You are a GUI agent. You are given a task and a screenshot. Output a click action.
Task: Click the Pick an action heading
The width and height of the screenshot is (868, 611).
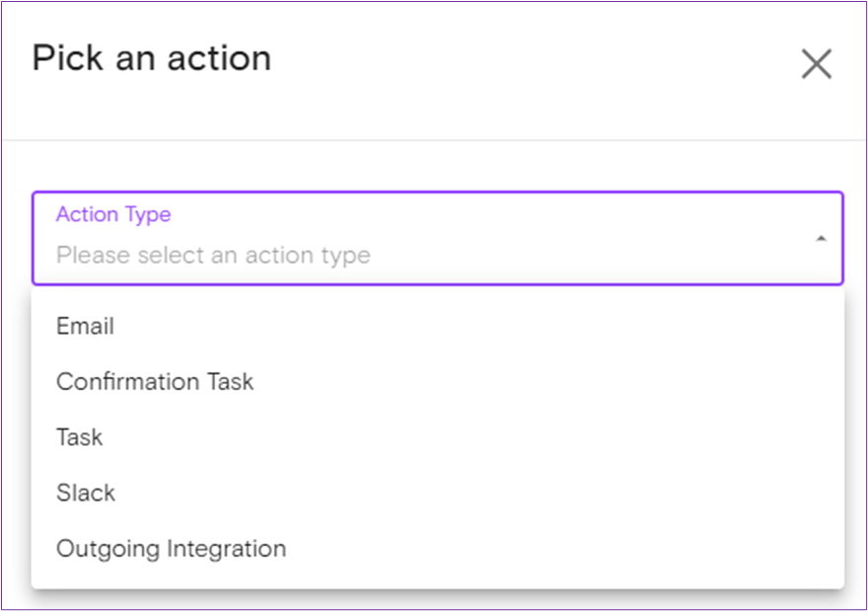point(151,58)
